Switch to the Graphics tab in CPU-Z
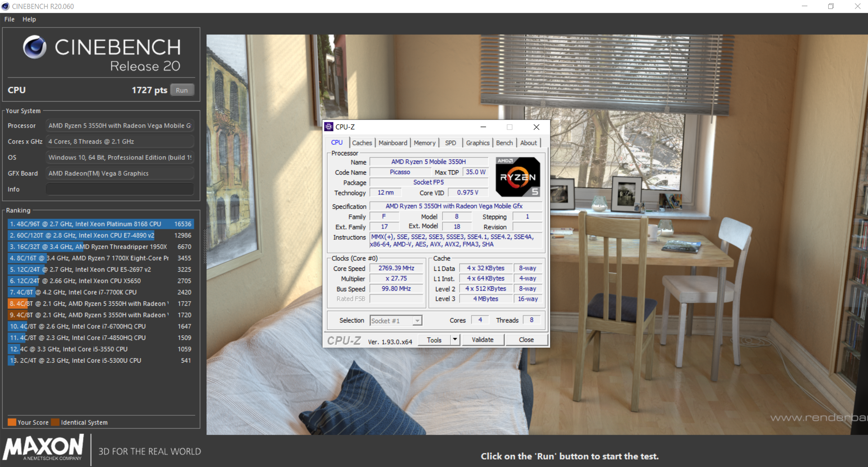 [478, 143]
